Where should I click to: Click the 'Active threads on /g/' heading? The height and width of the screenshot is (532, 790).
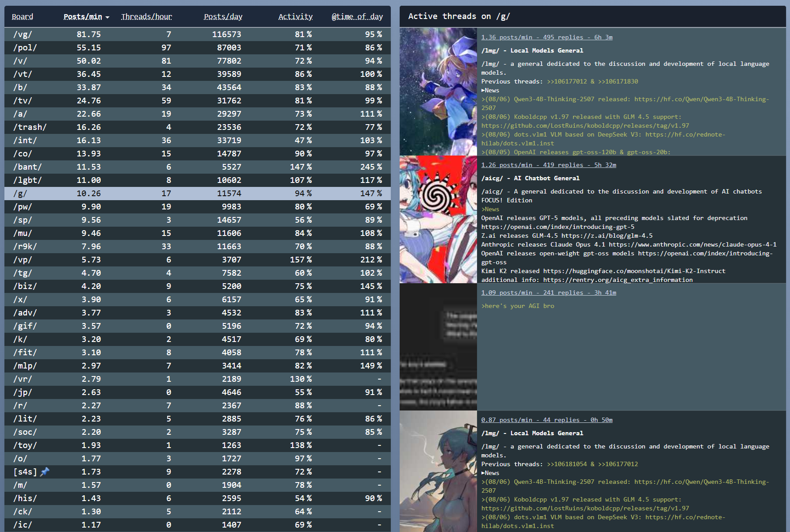coord(459,16)
